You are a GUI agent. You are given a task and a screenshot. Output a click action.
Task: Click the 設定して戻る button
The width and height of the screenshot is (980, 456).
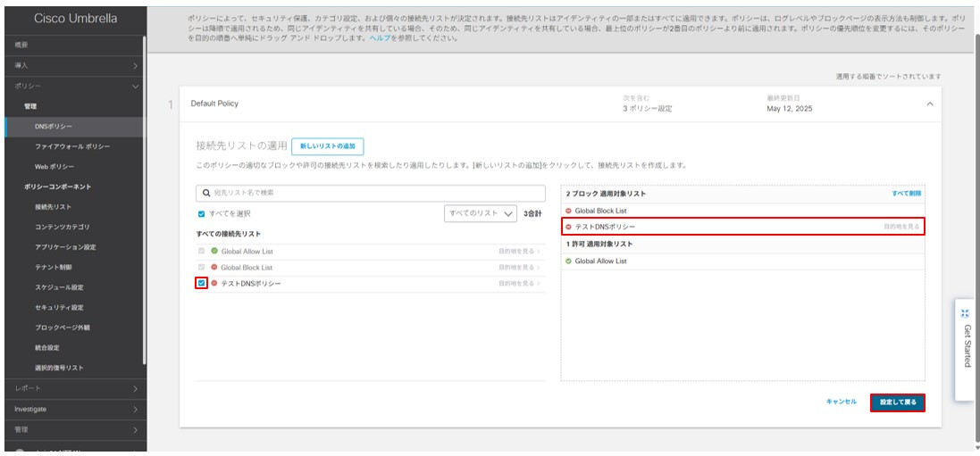pyautogui.click(x=898, y=402)
